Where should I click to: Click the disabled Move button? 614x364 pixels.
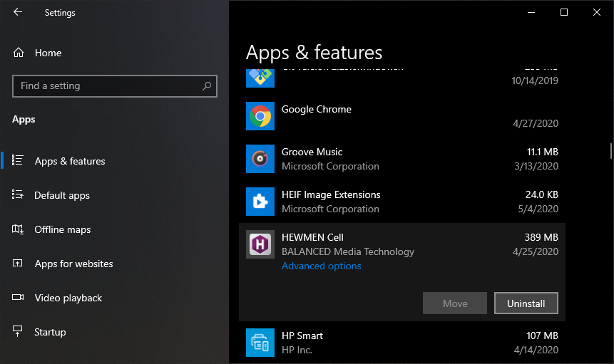(x=455, y=303)
